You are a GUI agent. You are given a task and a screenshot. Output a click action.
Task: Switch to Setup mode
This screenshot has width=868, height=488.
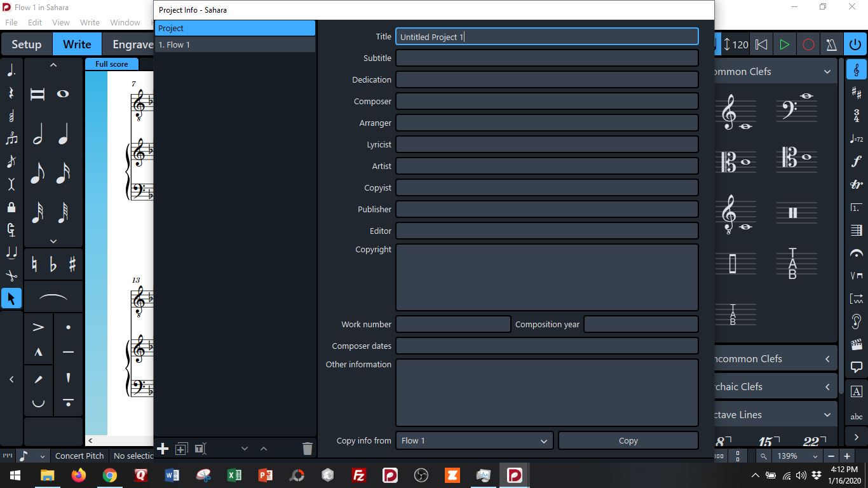point(26,44)
